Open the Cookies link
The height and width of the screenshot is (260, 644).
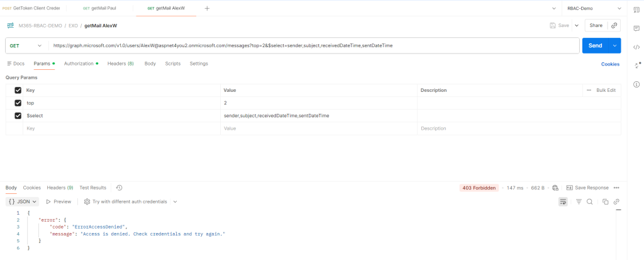[610, 64]
